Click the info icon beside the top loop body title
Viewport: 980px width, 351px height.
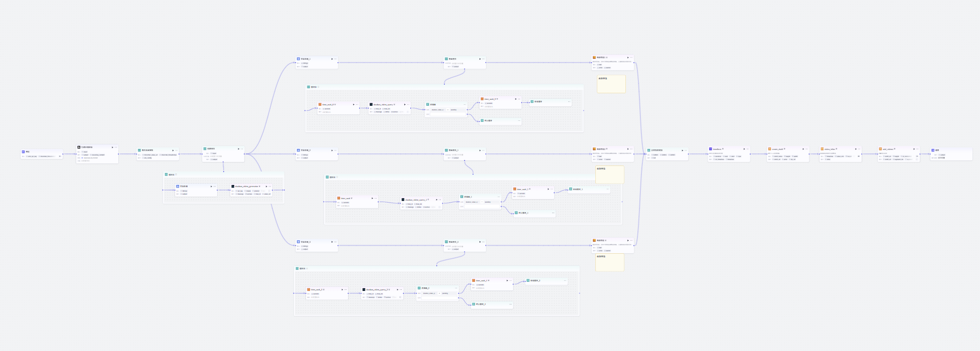click(x=318, y=87)
